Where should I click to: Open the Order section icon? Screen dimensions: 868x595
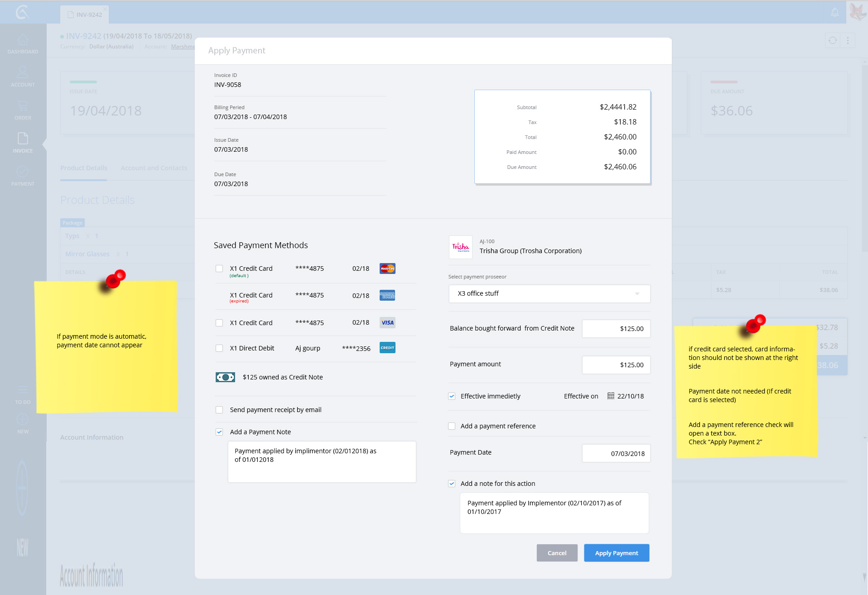tap(23, 110)
